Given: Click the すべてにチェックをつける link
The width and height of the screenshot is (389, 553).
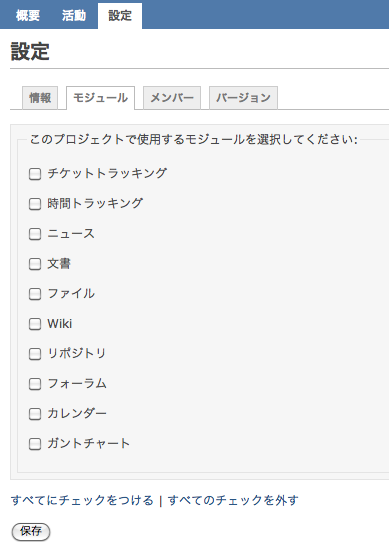Looking at the screenshot, I should pos(82,500).
